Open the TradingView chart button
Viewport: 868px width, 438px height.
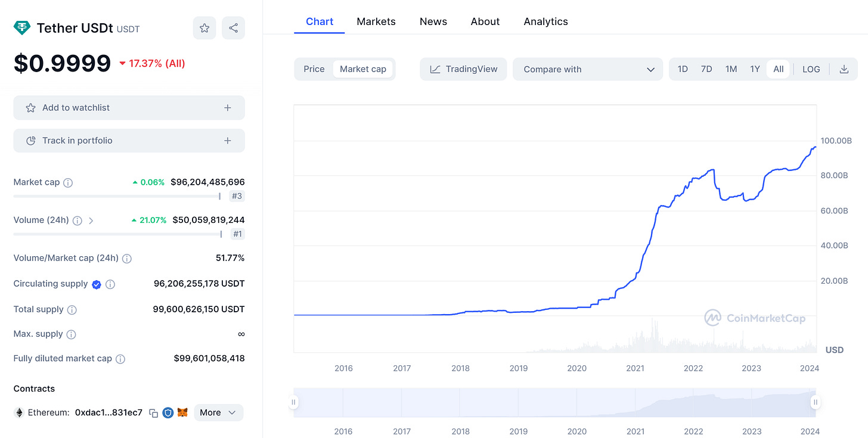point(463,69)
